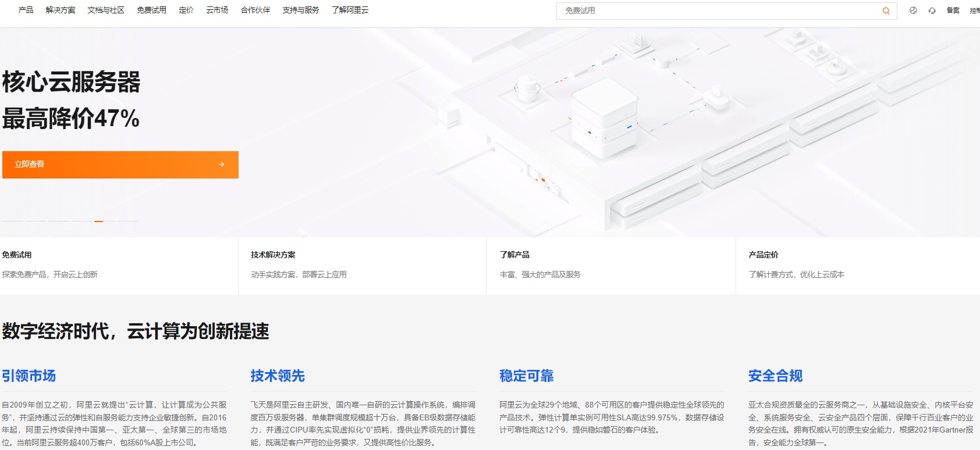Click the 丰富、强大的产品及服务 description

(x=540, y=274)
